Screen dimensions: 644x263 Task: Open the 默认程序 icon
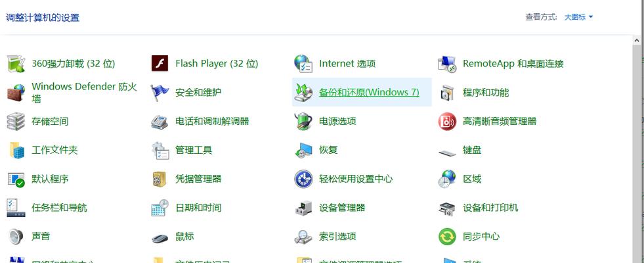pyautogui.click(x=16, y=179)
